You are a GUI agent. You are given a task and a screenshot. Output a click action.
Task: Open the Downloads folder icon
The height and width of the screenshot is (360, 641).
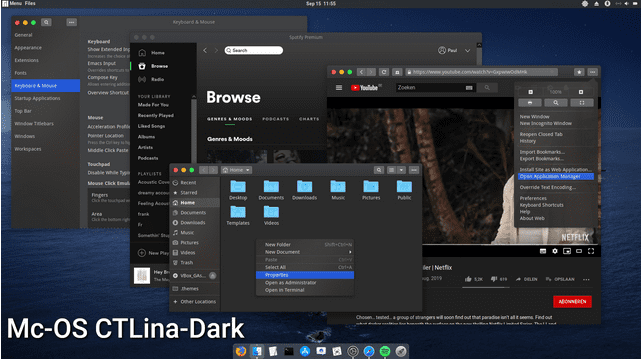(304, 187)
